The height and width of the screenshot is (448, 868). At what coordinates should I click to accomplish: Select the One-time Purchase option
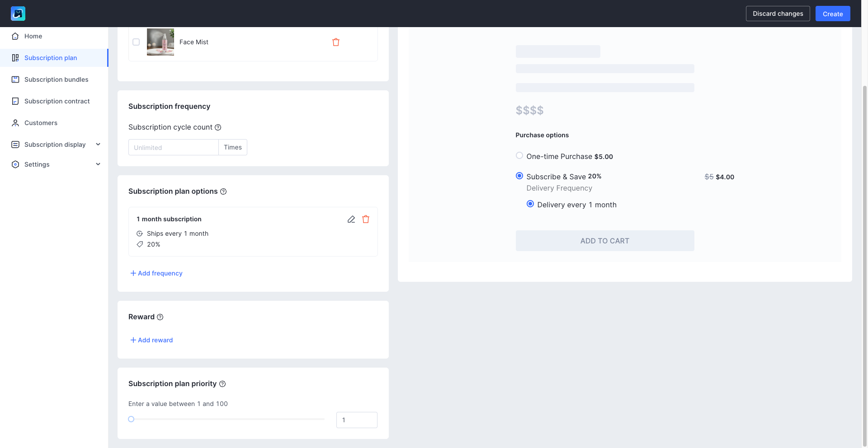point(519,156)
